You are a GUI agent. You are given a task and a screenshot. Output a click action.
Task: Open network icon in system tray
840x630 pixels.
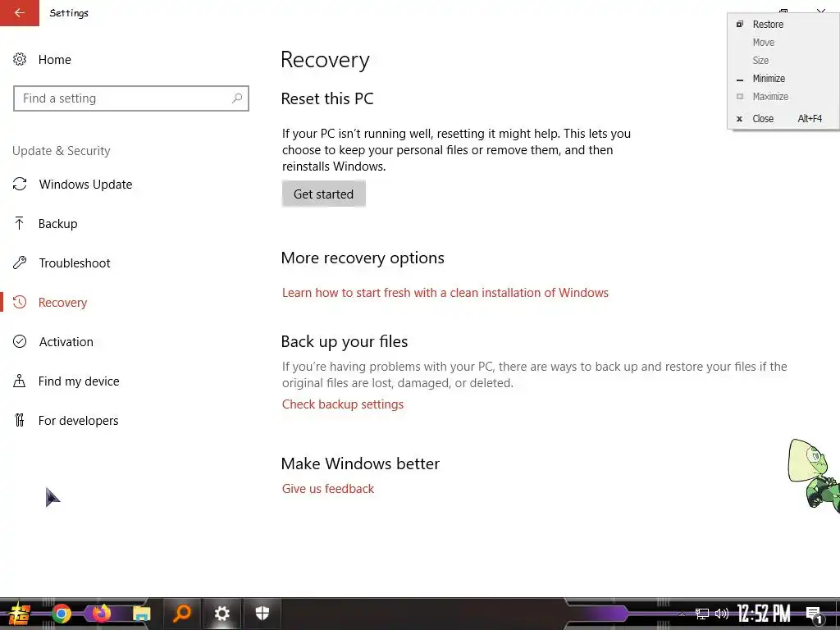702,614
